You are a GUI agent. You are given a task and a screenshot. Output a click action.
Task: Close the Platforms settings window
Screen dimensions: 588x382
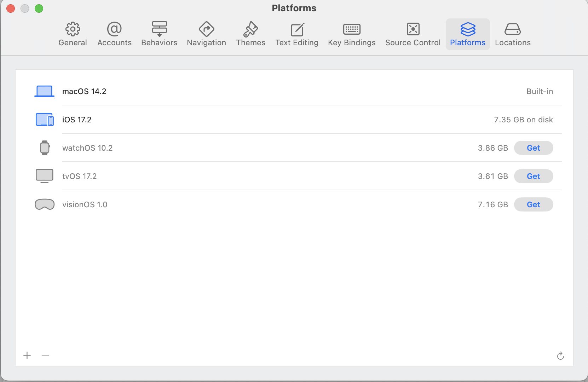(x=11, y=8)
